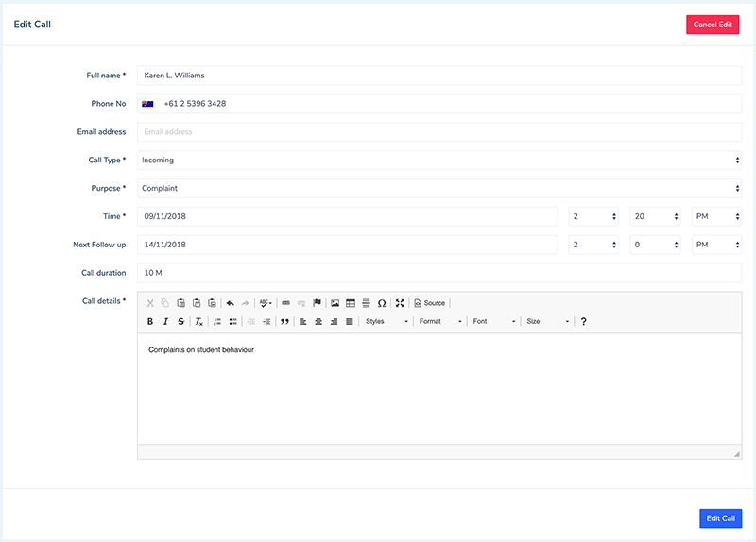Click the Email address field

(439, 131)
